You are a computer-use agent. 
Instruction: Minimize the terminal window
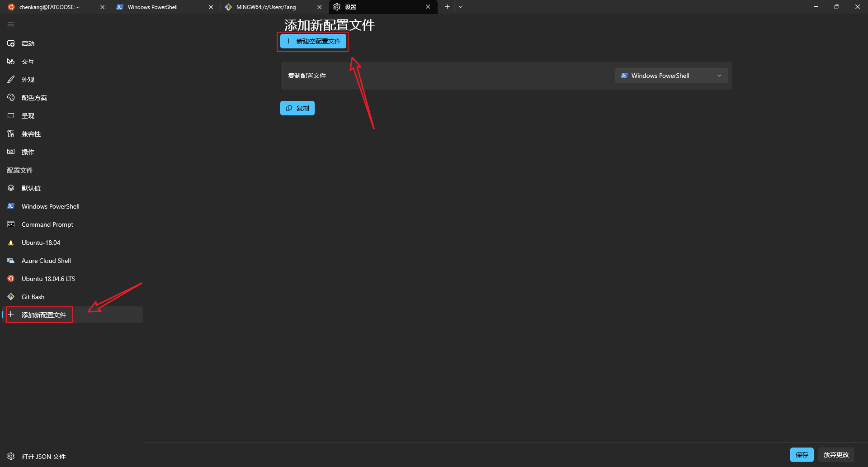coord(816,7)
